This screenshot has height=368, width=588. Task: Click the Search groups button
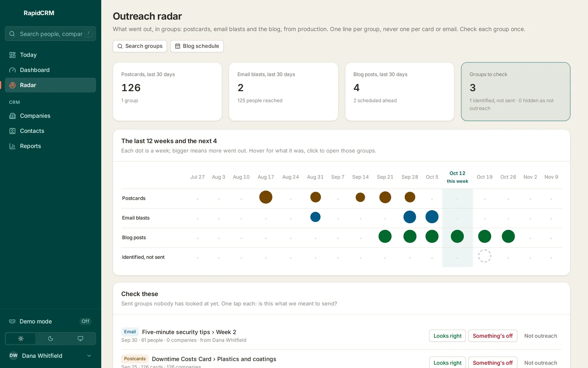click(140, 46)
